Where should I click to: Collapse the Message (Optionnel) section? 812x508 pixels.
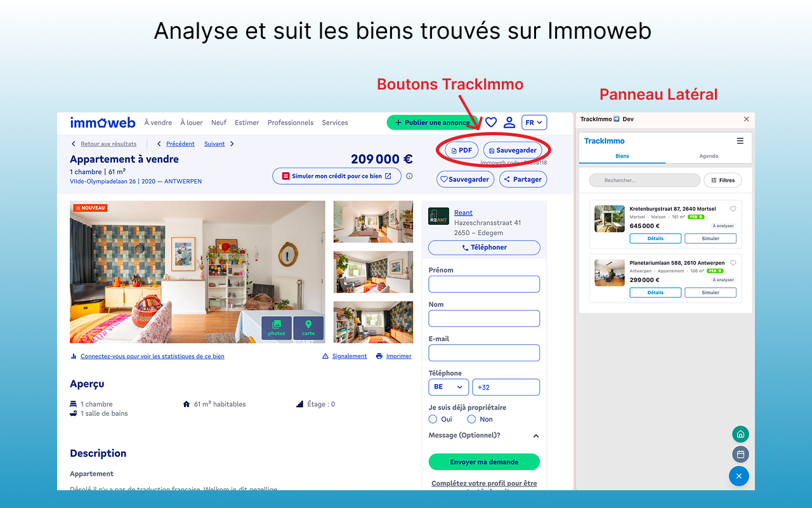pyautogui.click(x=536, y=436)
